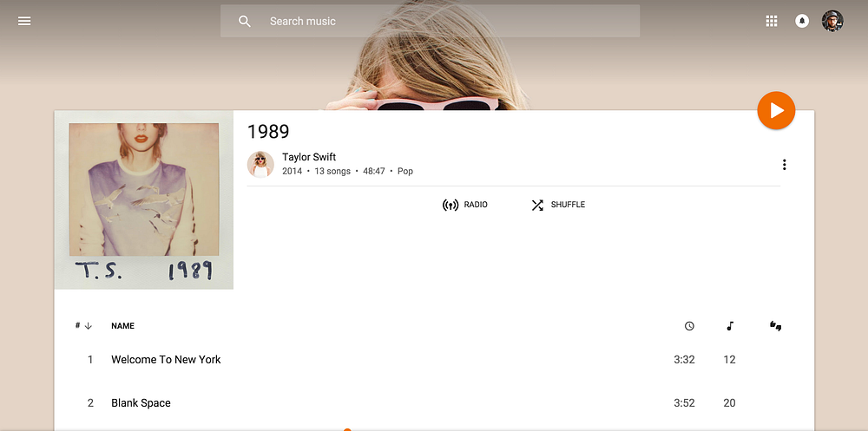Shuffle the 1989 album
Screen dimensions: 868x431
pyautogui.click(x=558, y=205)
